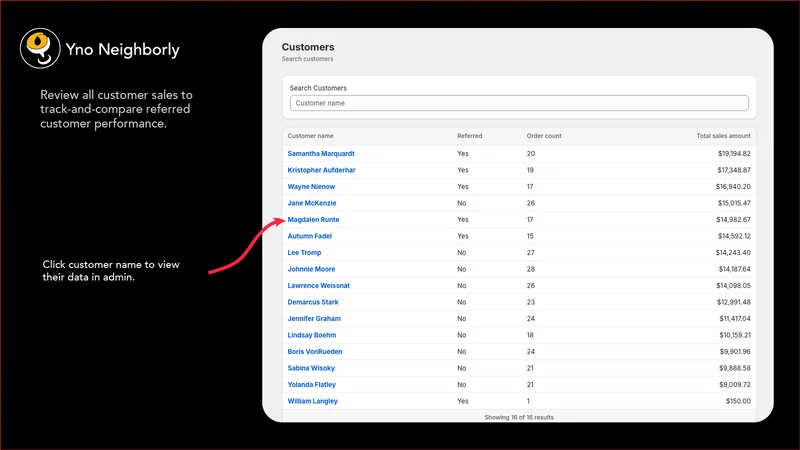The width and height of the screenshot is (800, 450).
Task: Select the $16,940.20 sales amount
Action: point(733,187)
